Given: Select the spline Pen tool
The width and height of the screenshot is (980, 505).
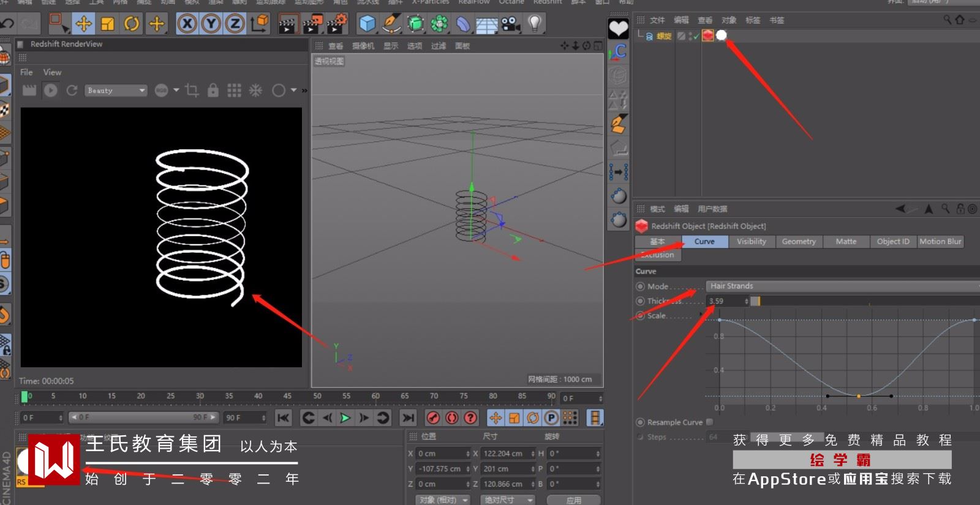Looking at the screenshot, I should click(391, 24).
